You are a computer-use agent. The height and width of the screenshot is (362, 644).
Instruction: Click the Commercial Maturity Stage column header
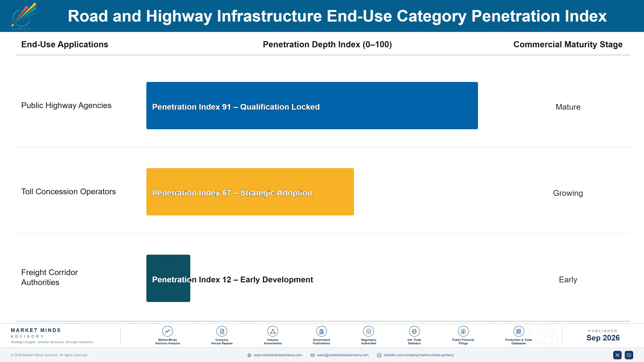pyautogui.click(x=568, y=44)
